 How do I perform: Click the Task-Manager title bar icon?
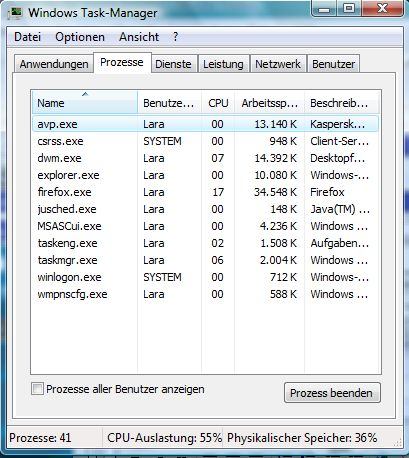coord(15,13)
